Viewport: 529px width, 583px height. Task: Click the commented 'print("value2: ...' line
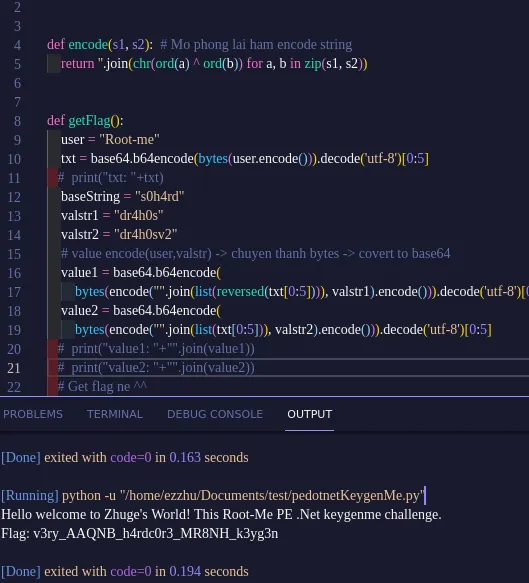pos(156,367)
